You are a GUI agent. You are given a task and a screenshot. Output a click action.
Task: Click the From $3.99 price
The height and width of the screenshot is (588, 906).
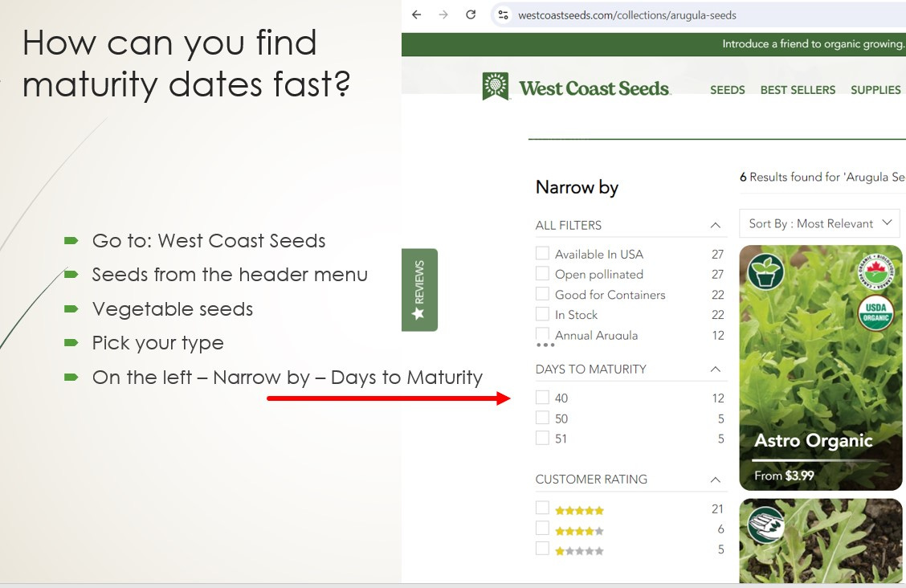click(x=784, y=476)
